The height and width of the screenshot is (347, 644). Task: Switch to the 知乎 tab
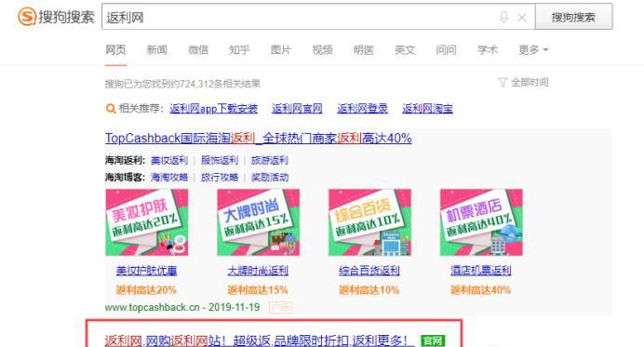pos(239,50)
